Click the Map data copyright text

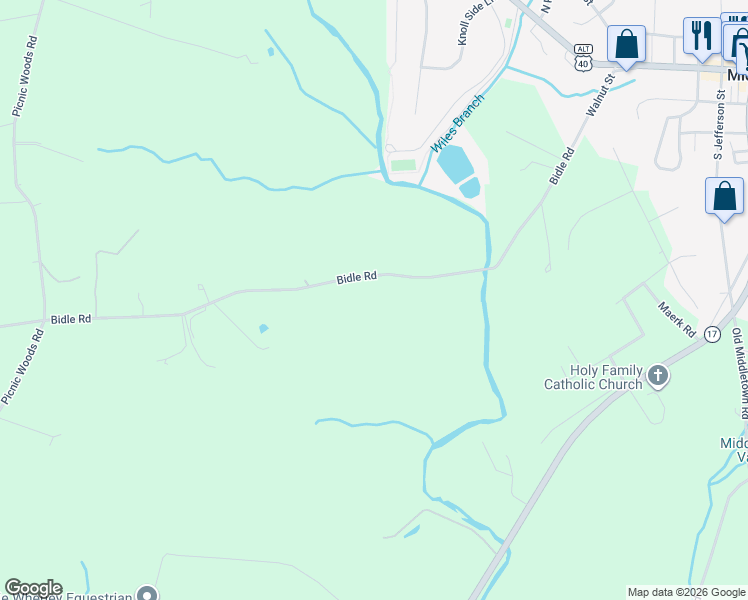[x=686, y=592]
